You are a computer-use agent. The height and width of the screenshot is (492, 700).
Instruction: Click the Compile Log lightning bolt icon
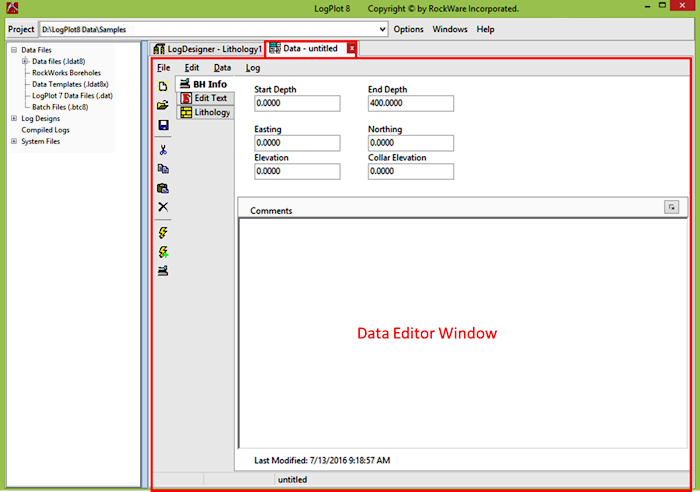[163, 232]
